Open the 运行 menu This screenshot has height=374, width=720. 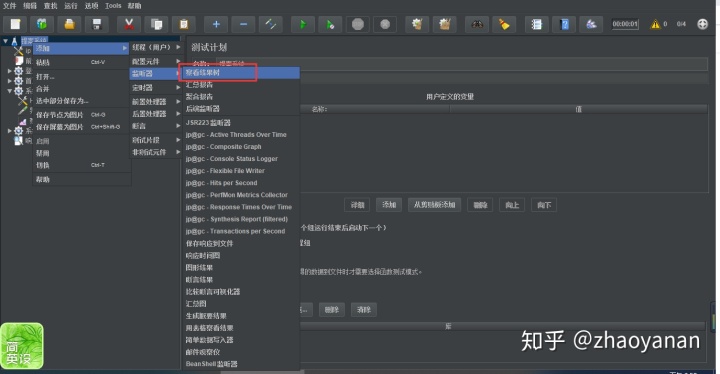coord(71,6)
